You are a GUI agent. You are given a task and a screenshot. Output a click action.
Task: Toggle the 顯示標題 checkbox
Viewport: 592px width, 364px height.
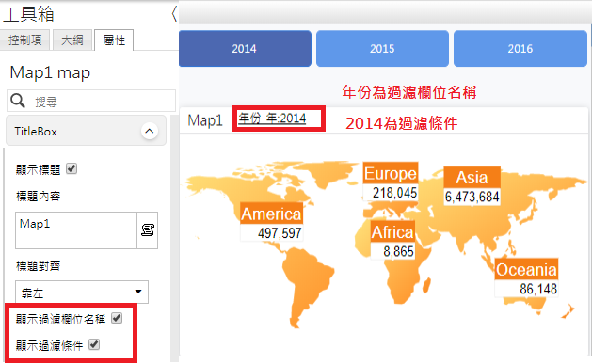(72, 168)
